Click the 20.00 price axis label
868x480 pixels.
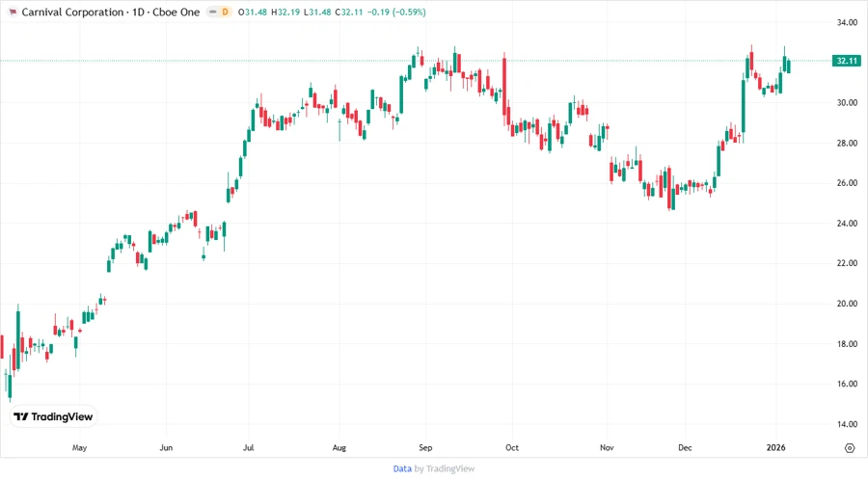tap(847, 304)
